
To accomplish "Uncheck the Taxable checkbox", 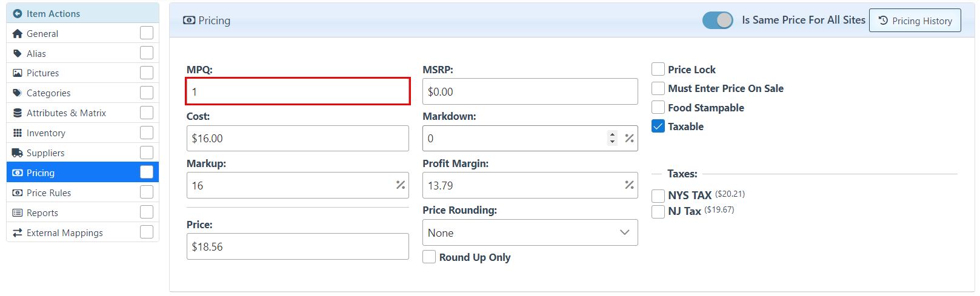I will pos(658,127).
